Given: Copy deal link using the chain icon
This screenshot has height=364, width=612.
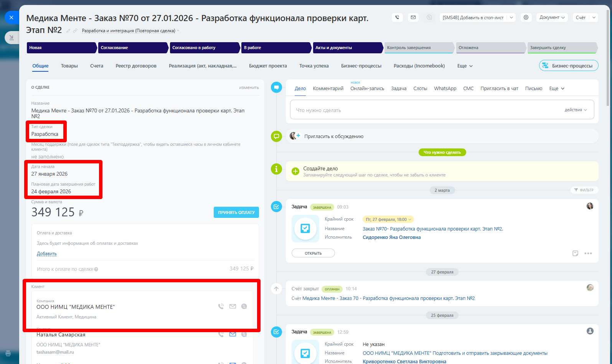Looking at the screenshot, I should 75,31.
